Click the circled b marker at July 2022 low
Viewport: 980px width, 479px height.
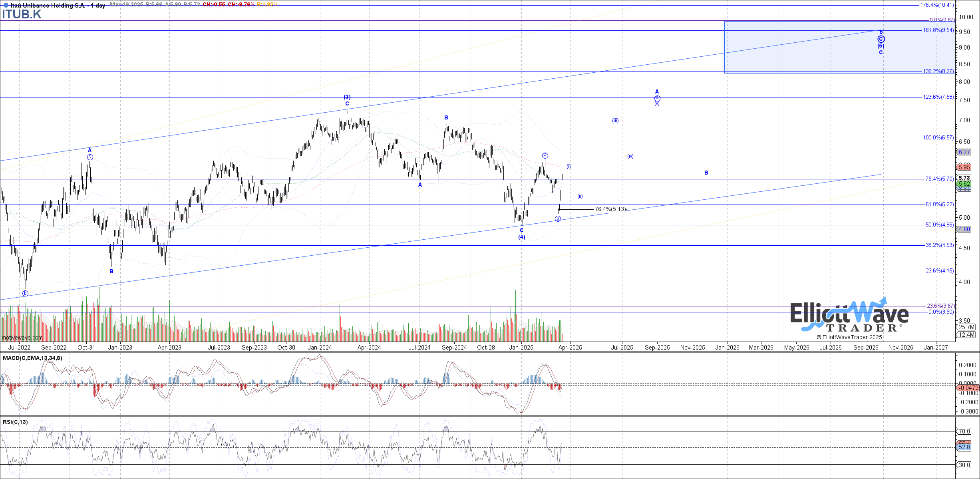tap(26, 293)
